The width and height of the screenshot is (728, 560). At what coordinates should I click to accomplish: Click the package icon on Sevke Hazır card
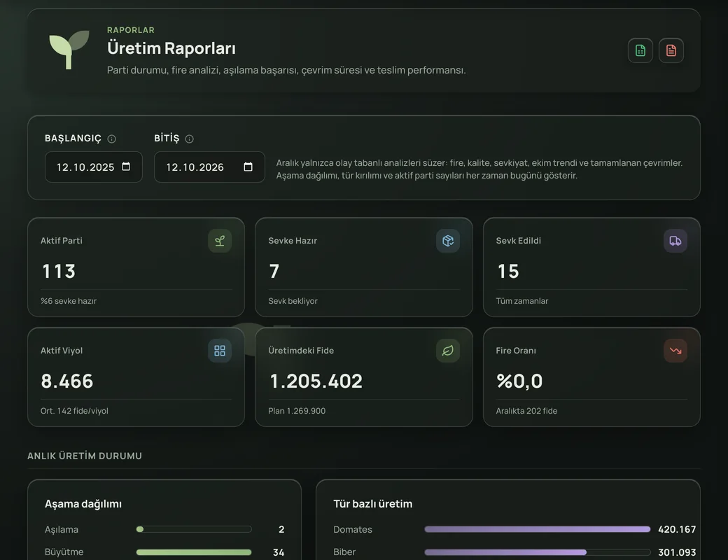click(x=447, y=241)
